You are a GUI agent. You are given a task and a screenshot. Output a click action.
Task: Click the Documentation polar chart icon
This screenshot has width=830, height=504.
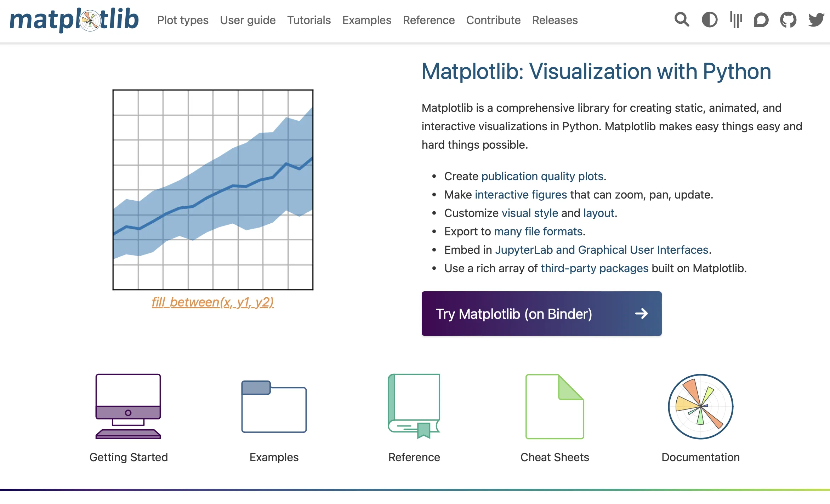tap(700, 406)
